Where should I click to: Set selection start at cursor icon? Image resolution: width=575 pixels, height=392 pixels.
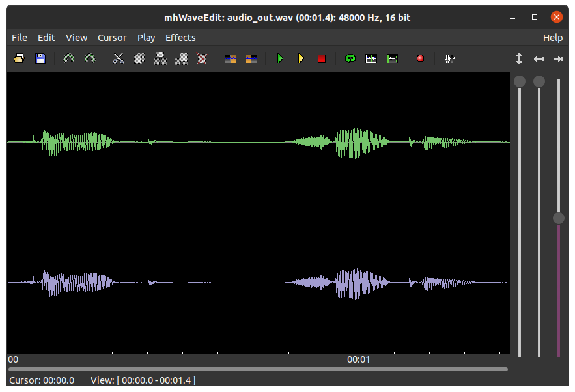231,59
